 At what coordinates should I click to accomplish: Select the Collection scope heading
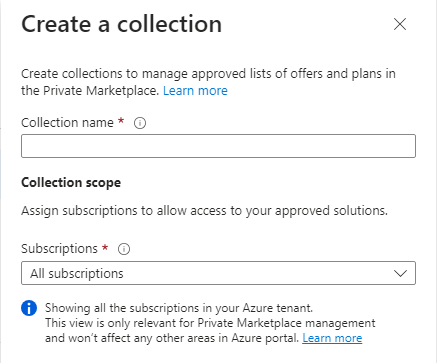point(71,183)
